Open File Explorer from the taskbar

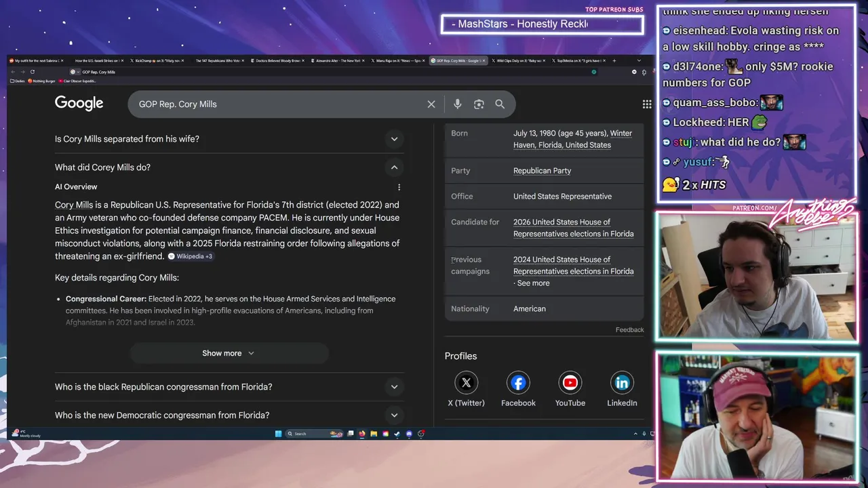pyautogui.click(x=374, y=434)
